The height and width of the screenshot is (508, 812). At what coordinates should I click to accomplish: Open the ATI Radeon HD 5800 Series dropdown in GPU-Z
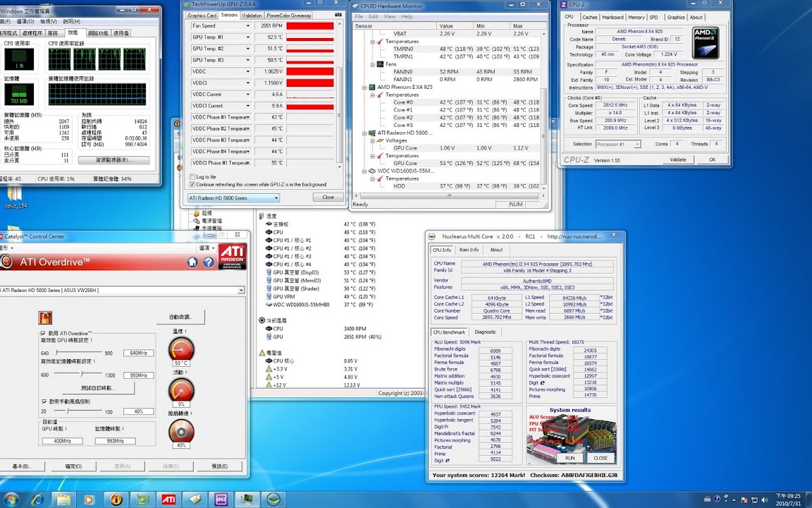pos(233,198)
